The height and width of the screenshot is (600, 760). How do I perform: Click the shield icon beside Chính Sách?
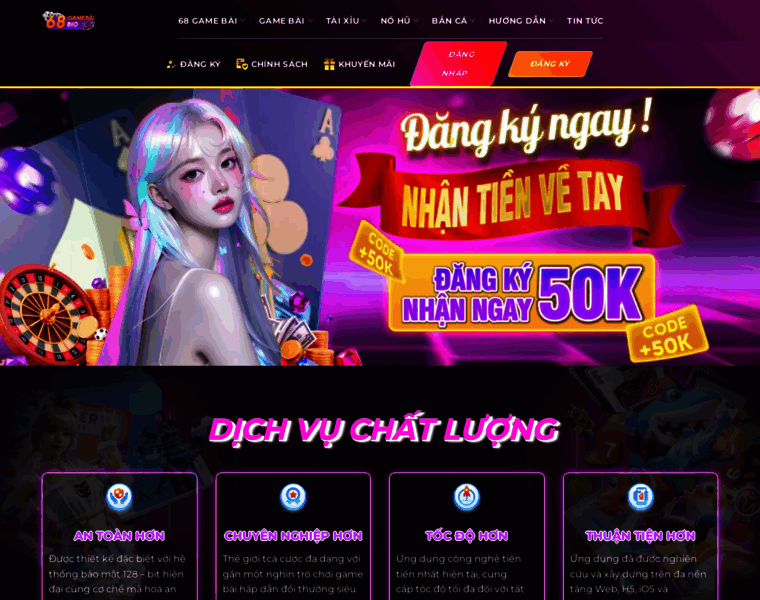click(242, 64)
